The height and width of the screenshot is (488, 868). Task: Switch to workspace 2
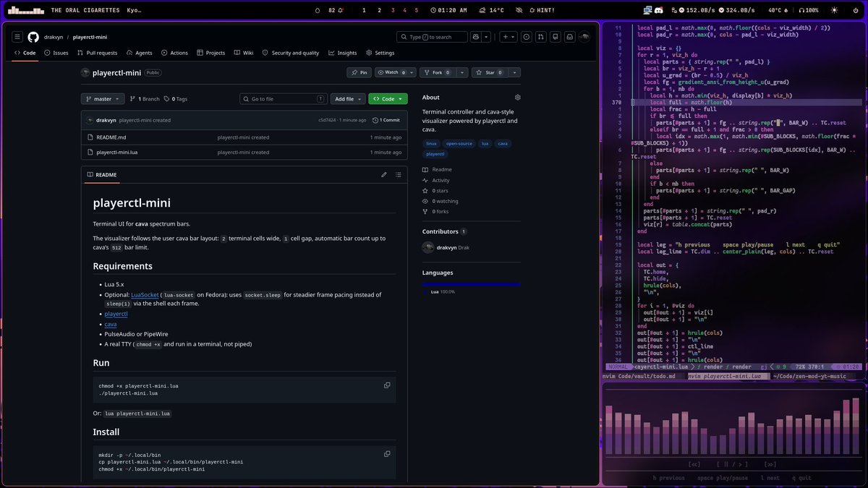(x=379, y=10)
